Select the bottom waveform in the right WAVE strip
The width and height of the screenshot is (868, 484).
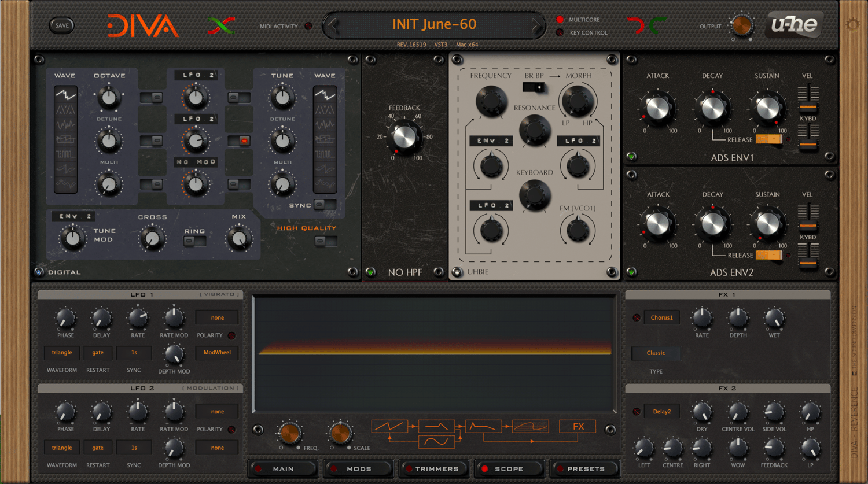pyautogui.click(x=325, y=184)
